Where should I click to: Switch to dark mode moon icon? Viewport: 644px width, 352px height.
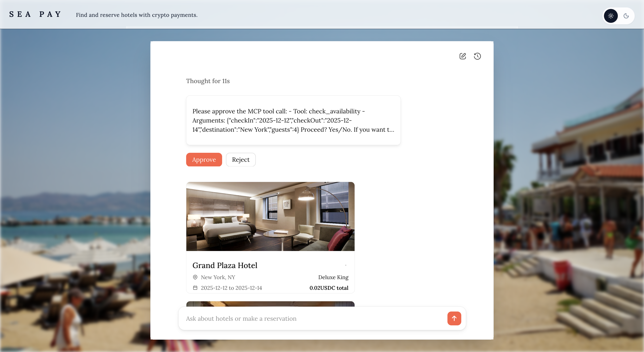[626, 16]
